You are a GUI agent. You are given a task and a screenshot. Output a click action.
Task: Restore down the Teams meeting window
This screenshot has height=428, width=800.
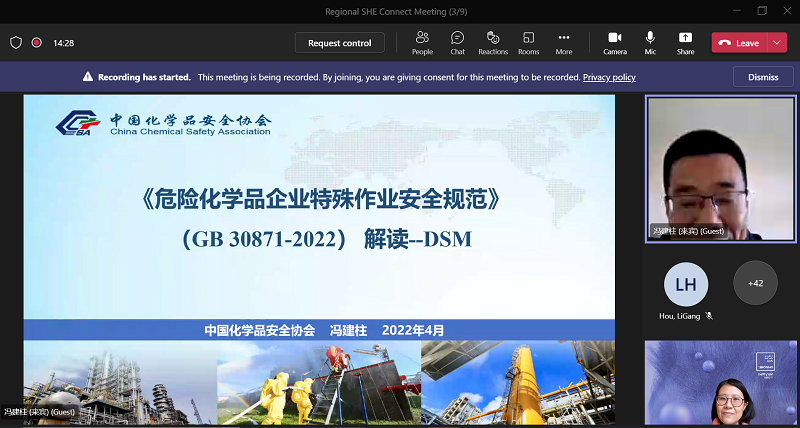(x=762, y=11)
